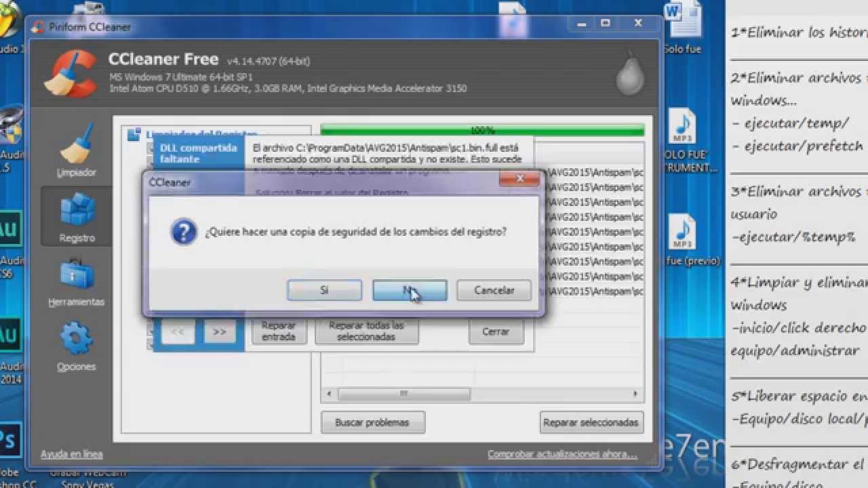Select the SOLO FUE INSTRUMENT MP3 desktop file
The image size is (868, 488).
(x=684, y=140)
